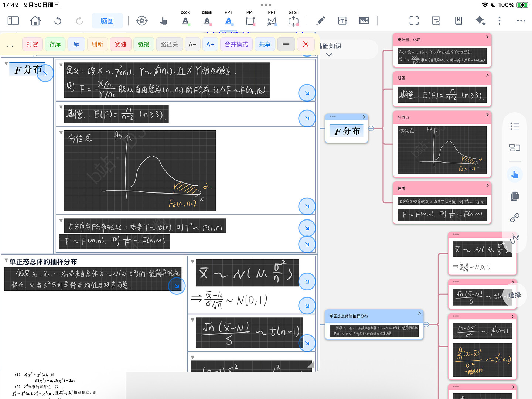532x399 pixels.
Task: Click the 打赏 button
Action: point(32,44)
